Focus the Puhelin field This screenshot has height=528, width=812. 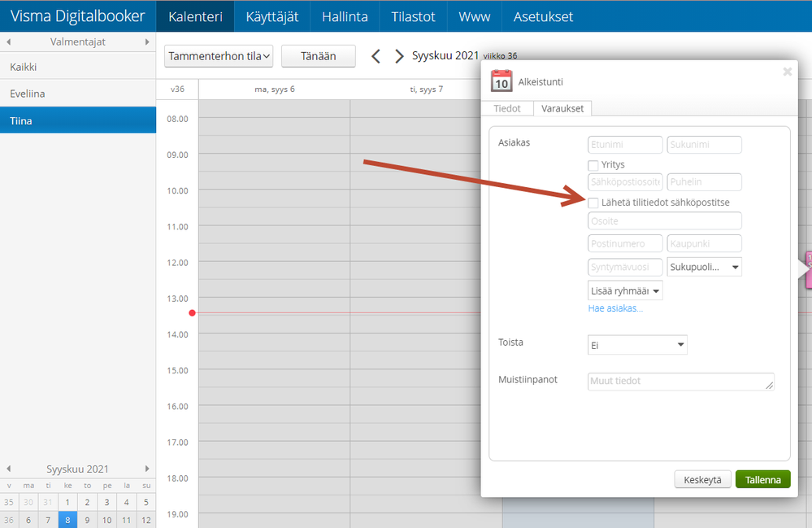point(704,182)
